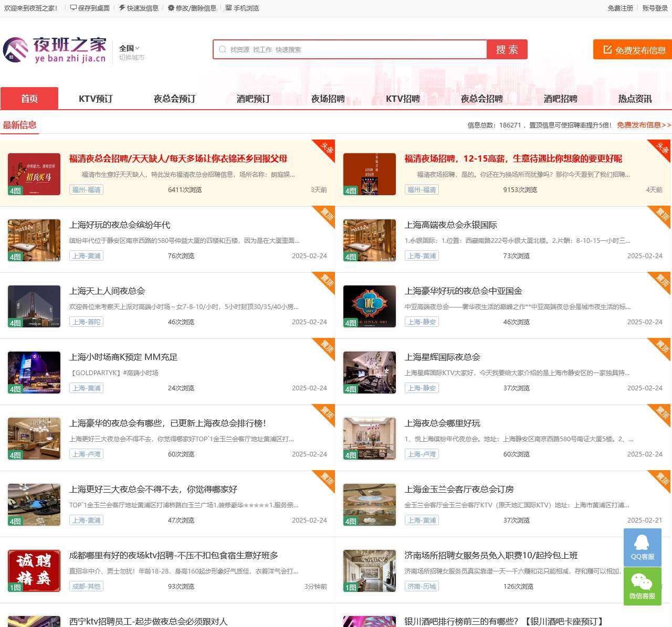Open 福清夜总会招聘/天天缺人 title link
This screenshot has width=672, height=627.
tap(178, 158)
